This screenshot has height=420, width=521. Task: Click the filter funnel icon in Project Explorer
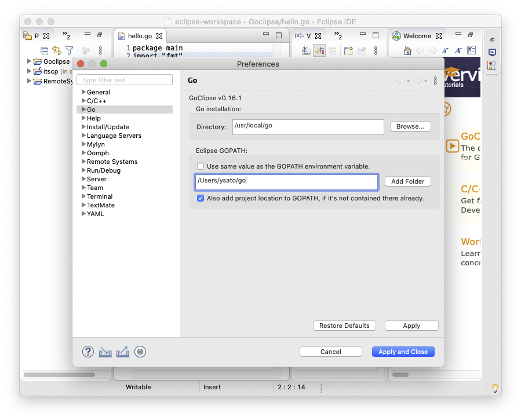coord(69,51)
